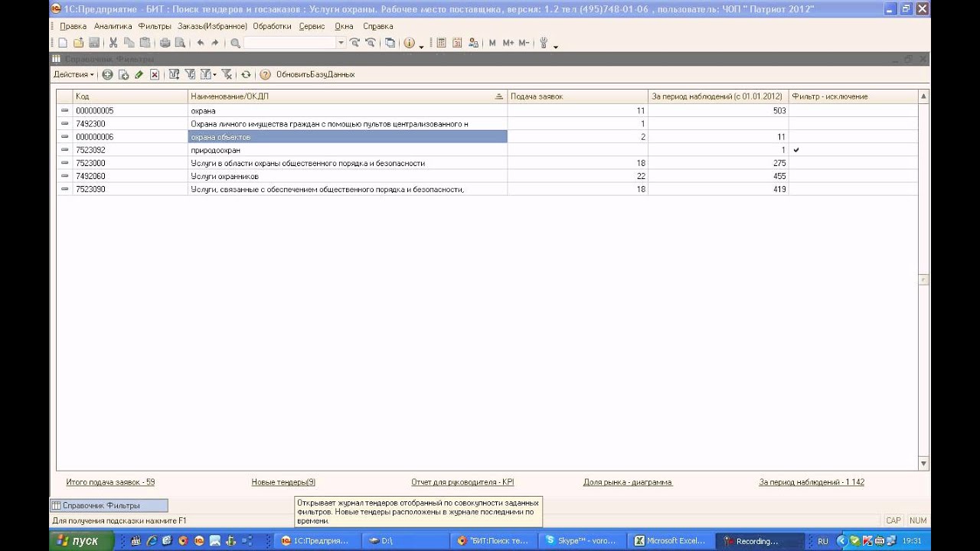Open the Заказы(Избранное) menu
This screenshot has width=980, height=551.
(x=212, y=26)
